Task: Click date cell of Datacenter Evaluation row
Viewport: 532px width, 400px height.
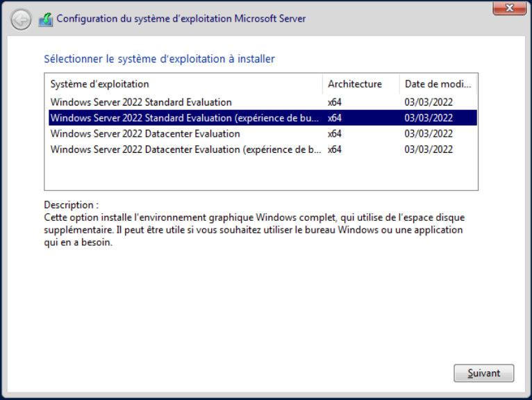Action: [x=429, y=134]
